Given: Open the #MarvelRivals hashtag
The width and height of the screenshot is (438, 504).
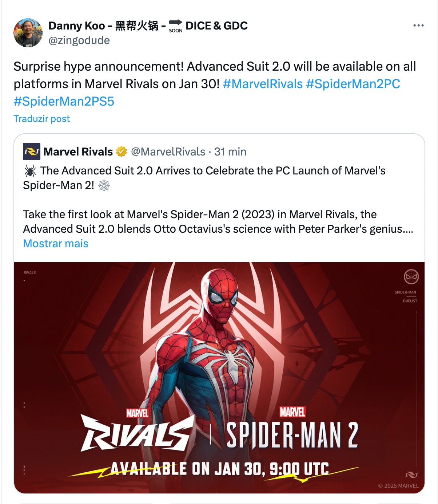Looking at the screenshot, I should [x=263, y=84].
